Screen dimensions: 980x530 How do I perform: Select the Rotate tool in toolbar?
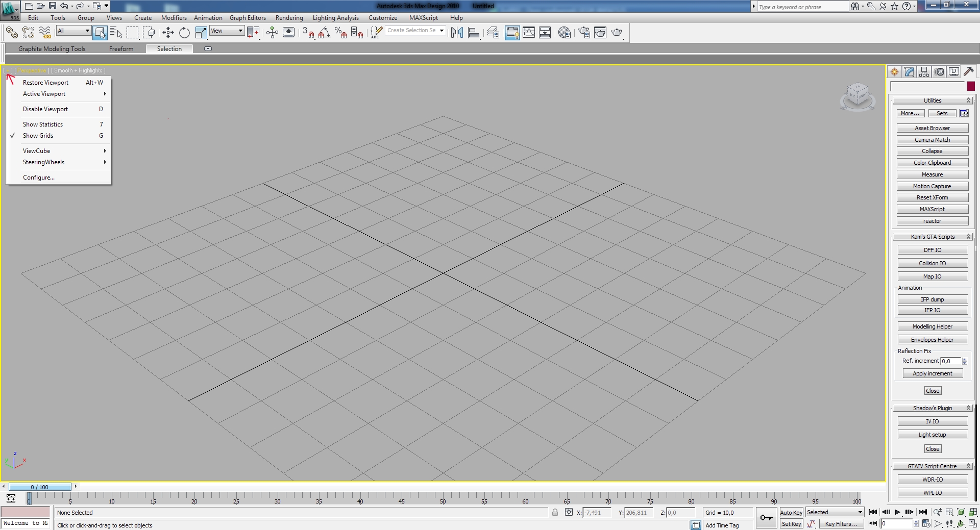(x=184, y=33)
